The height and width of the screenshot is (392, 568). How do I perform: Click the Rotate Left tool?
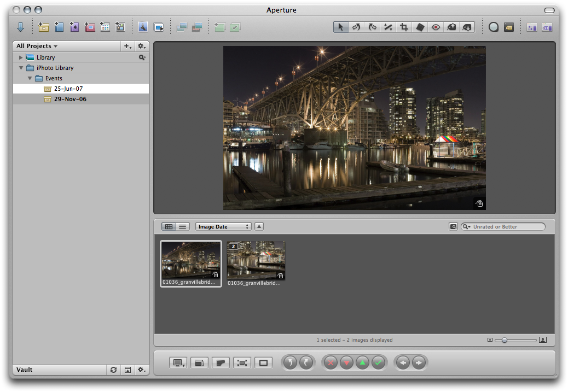356,27
